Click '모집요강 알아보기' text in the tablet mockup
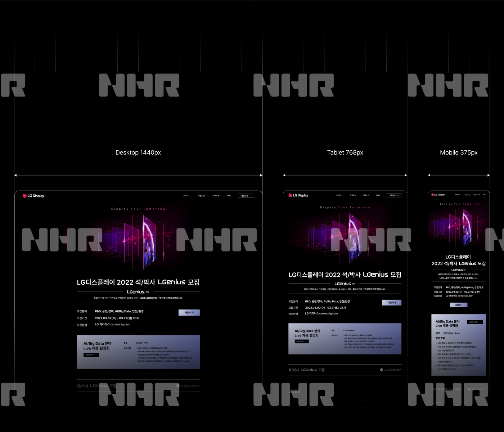This screenshot has height=432, width=504. point(393,370)
